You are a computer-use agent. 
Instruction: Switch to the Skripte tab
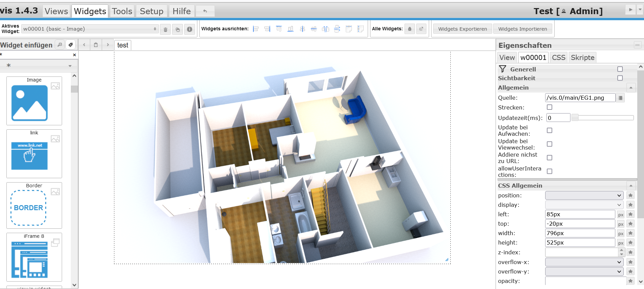pyautogui.click(x=582, y=58)
